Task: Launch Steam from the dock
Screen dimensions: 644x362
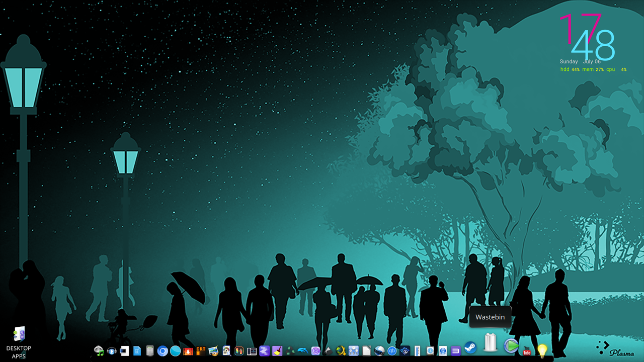Action: pyautogui.click(x=470, y=347)
